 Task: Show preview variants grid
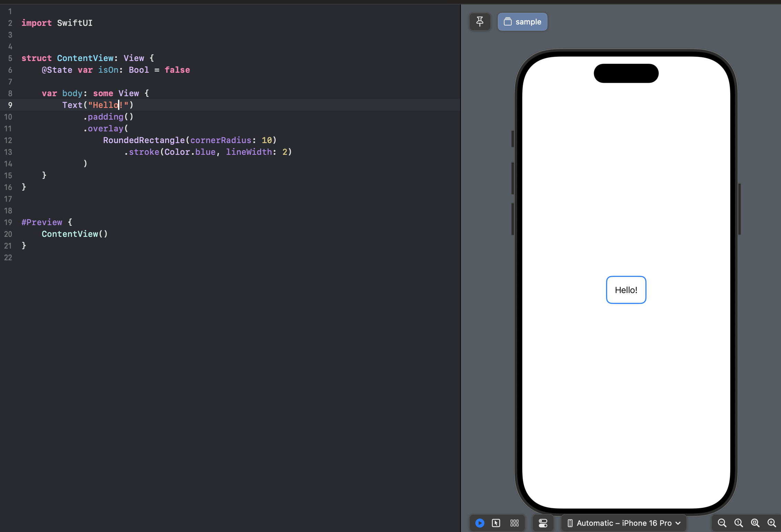click(x=514, y=523)
